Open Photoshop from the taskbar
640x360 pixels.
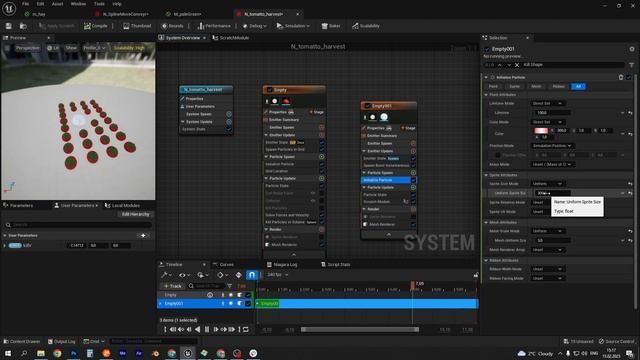point(73,353)
